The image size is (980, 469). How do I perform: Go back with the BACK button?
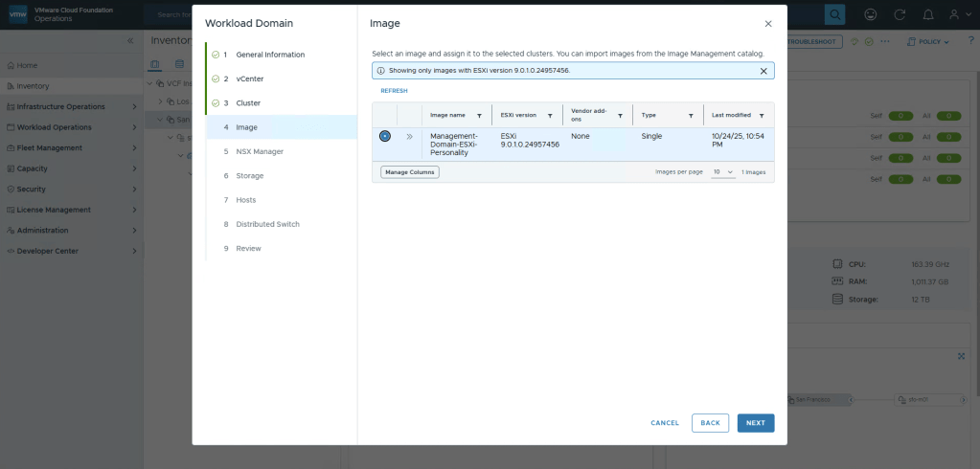point(710,423)
